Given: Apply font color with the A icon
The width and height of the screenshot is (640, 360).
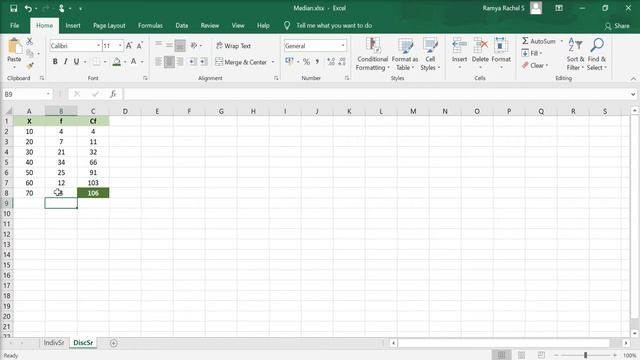Looking at the screenshot, I should click(x=133, y=62).
